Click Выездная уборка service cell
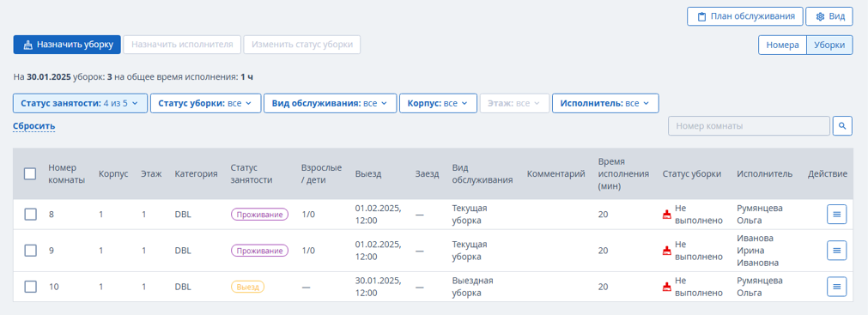This screenshot has width=868, height=315. (472, 287)
